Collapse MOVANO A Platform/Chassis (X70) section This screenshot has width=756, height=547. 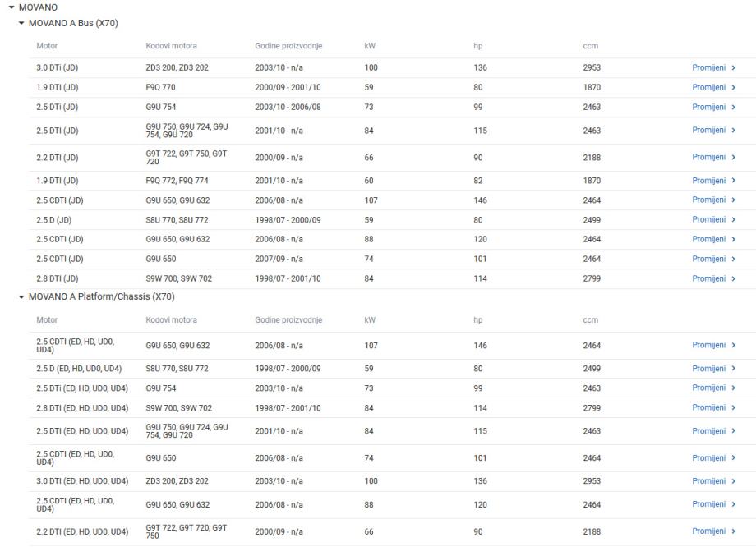(x=23, y=296)
